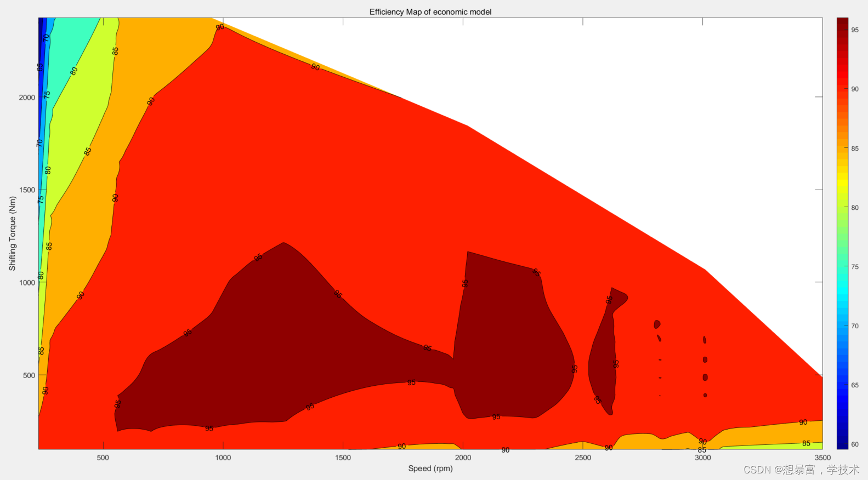868x480 pixels.
Task: Click the 1500 tick on the Torque axis
Action: click(x=27, y=190)
